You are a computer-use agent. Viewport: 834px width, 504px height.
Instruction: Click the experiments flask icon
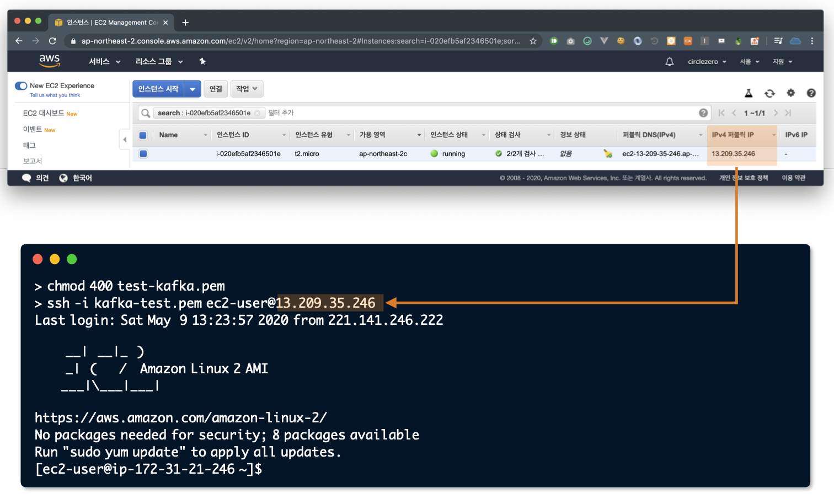749,93
